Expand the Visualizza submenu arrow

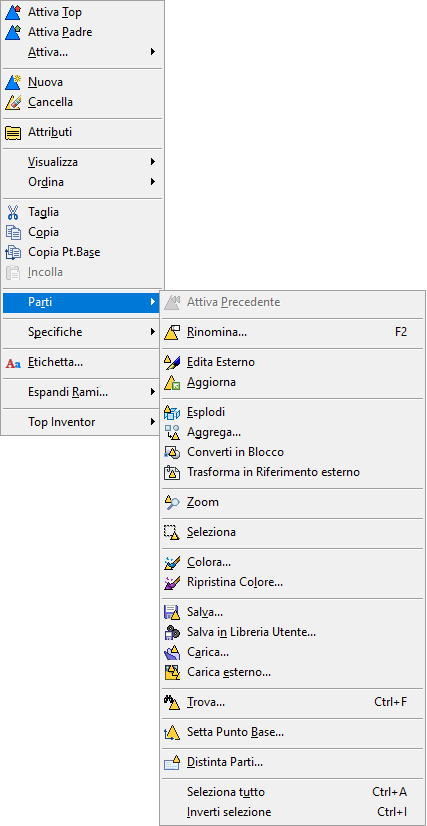point(153,162)
